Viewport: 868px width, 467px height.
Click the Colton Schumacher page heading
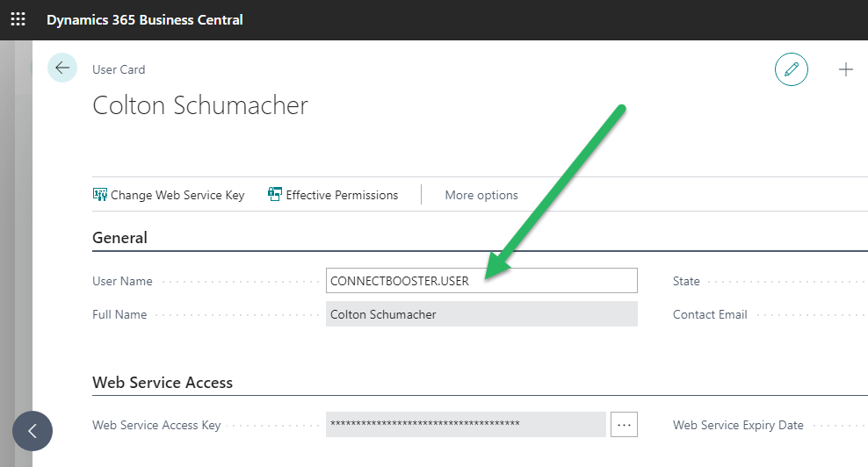(x=199, y=105)
